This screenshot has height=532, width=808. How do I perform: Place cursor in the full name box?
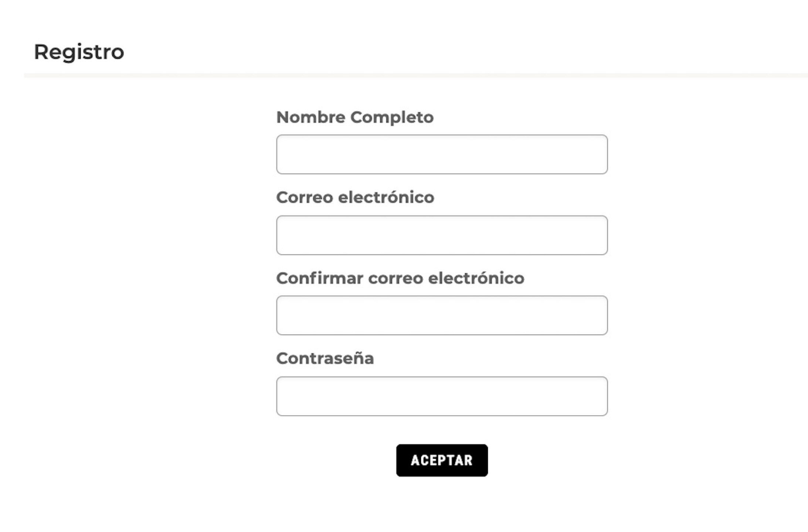pyautogui.click(x=442, y=154)
